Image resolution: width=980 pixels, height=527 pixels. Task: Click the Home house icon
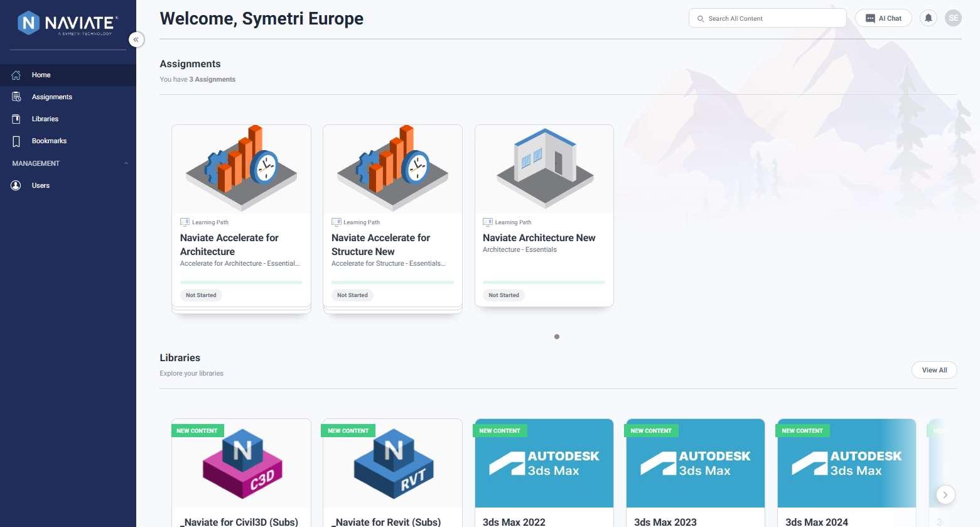tap(16, 75)
